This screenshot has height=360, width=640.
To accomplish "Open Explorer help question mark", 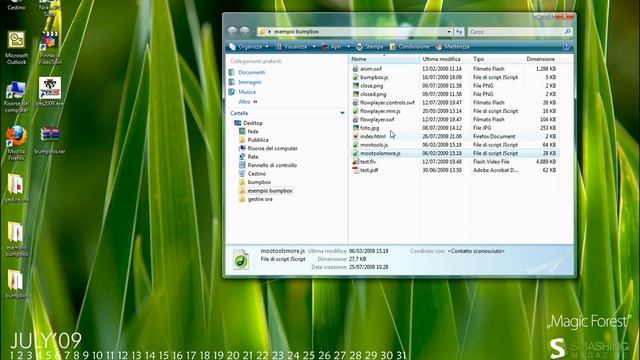I will click(566, 47).
